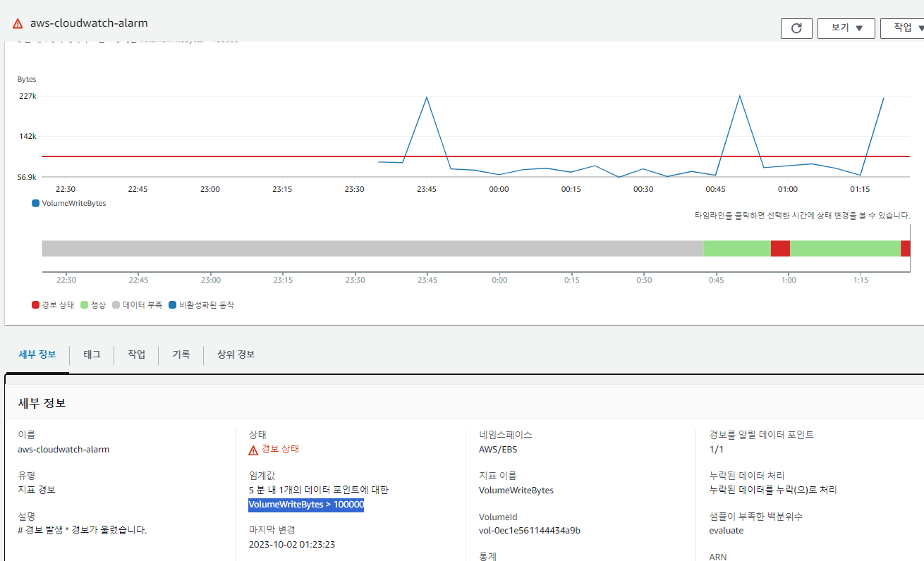
Task: Open the 보기 dropdown menu
Action: click(846, 28)
